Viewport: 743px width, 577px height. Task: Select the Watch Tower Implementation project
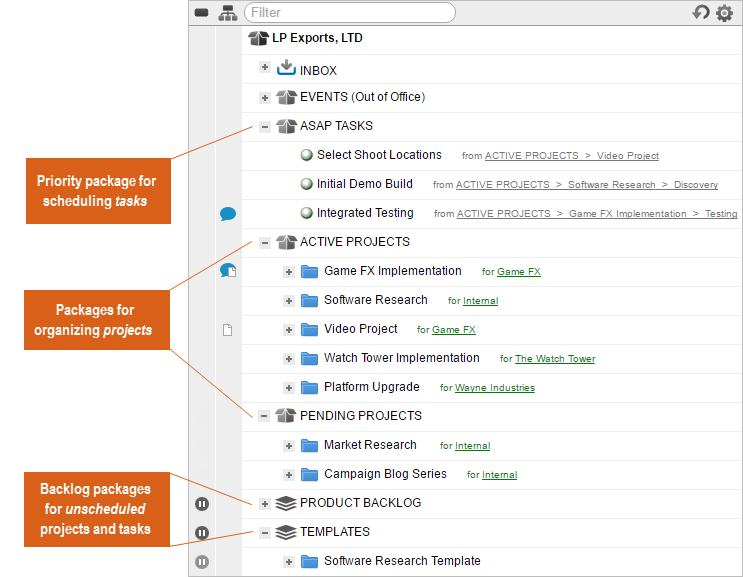click(401, 358)
